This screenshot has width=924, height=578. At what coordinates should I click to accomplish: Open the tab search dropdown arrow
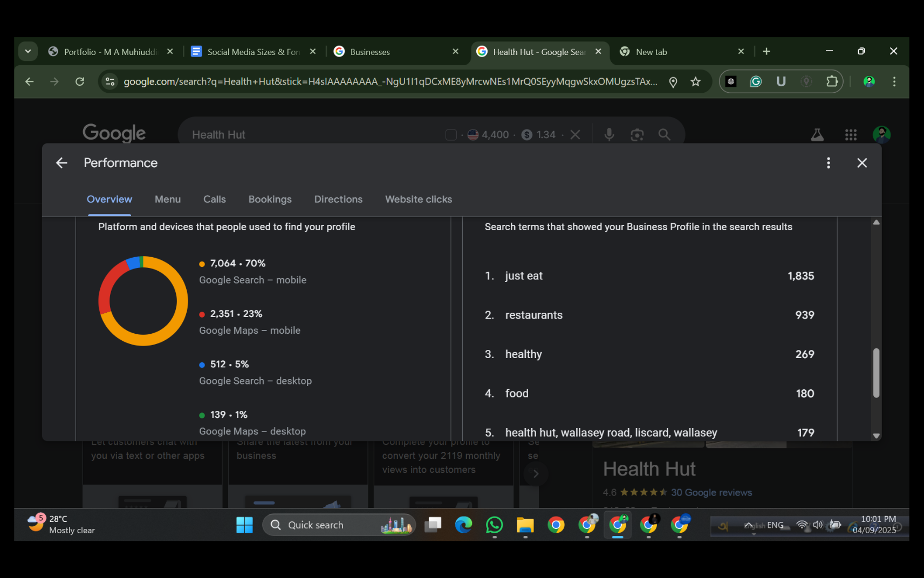(x=28, y=52)
